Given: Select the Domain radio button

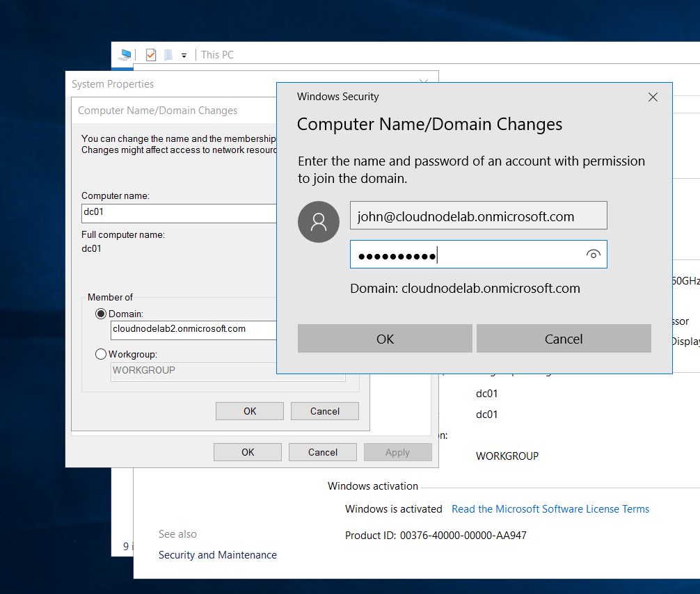Looking at the screenshot, I should coord(101,314).
